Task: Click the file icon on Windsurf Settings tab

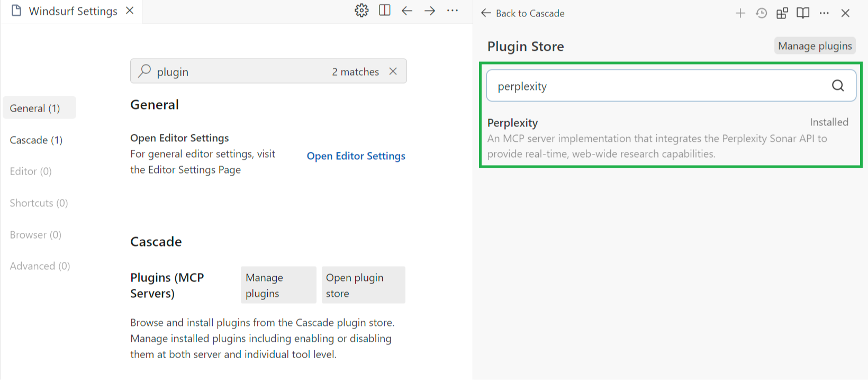Action: (x=16, y=11)
